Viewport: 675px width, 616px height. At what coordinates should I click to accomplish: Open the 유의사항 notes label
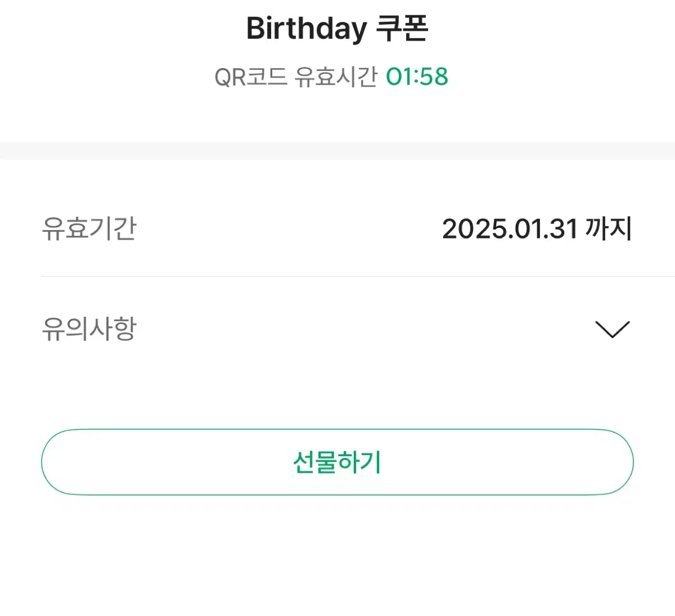(89, 329)
